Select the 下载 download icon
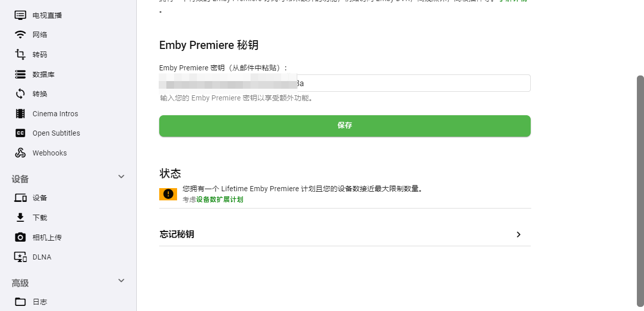The image size is (644, 311). click(x=20, y=218)
